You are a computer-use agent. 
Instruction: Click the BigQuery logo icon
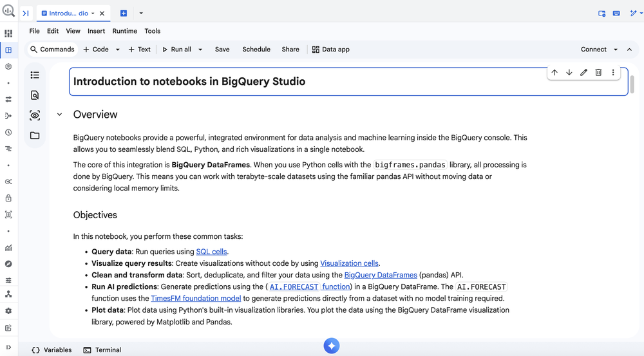8,11
